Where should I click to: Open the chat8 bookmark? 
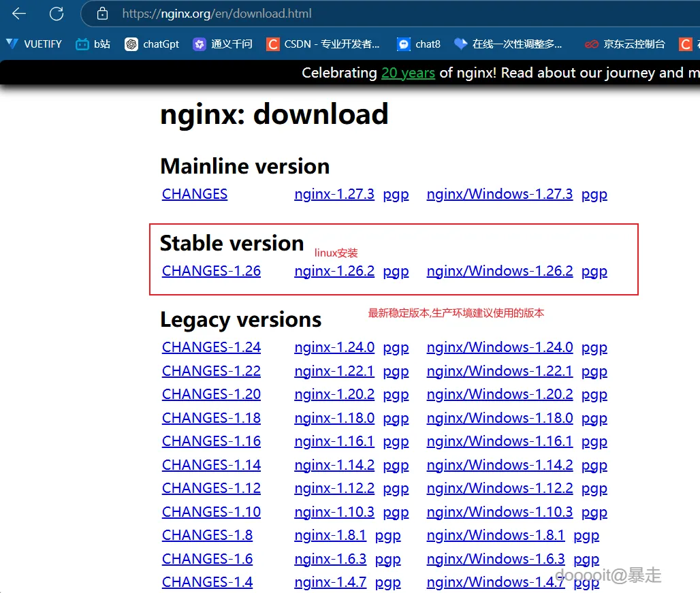pyautogui.click(x=419, y=44)
